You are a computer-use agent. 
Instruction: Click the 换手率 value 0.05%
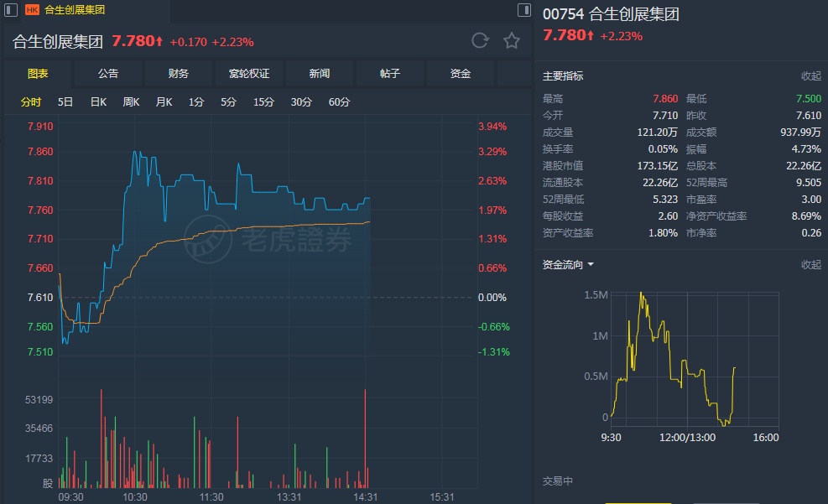[x=663, y=148]
